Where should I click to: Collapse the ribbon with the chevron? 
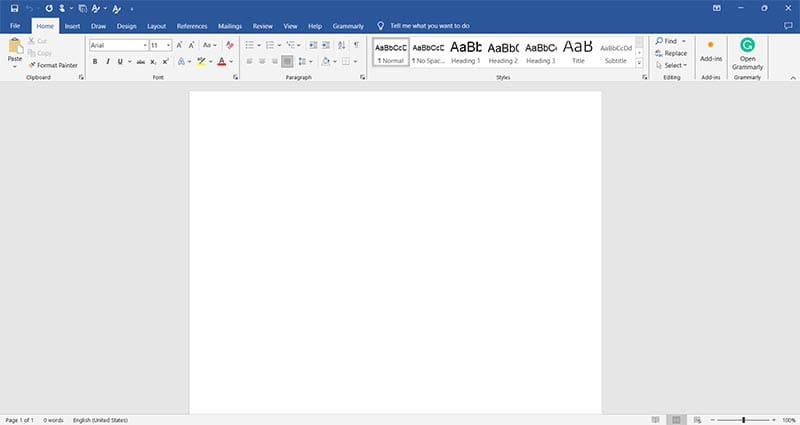click(x=793, y=78)
